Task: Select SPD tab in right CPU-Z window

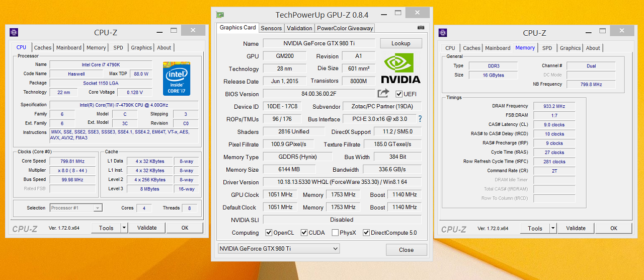Action: tap(547, 48)
